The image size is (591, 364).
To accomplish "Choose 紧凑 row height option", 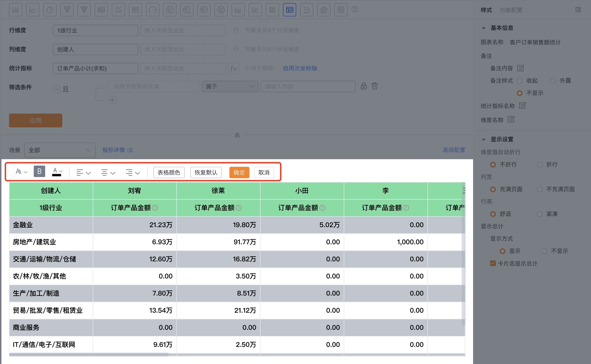I will (539, 214).
